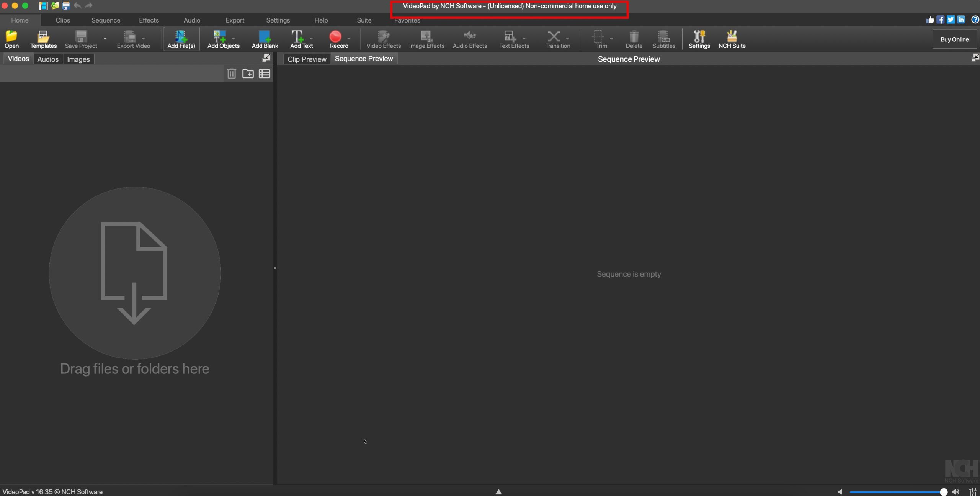The image size is (980, 496).
Task: Click the trash bin icon in media panel
Action: 232,74
